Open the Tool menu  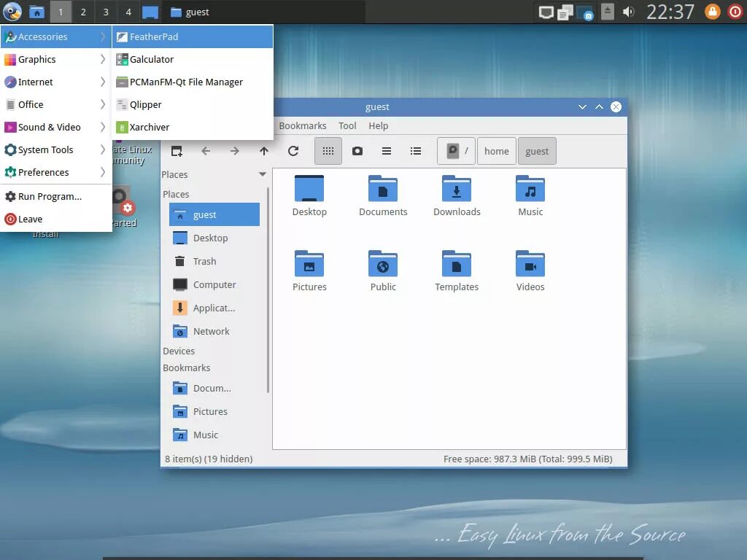tap(347, 125)
